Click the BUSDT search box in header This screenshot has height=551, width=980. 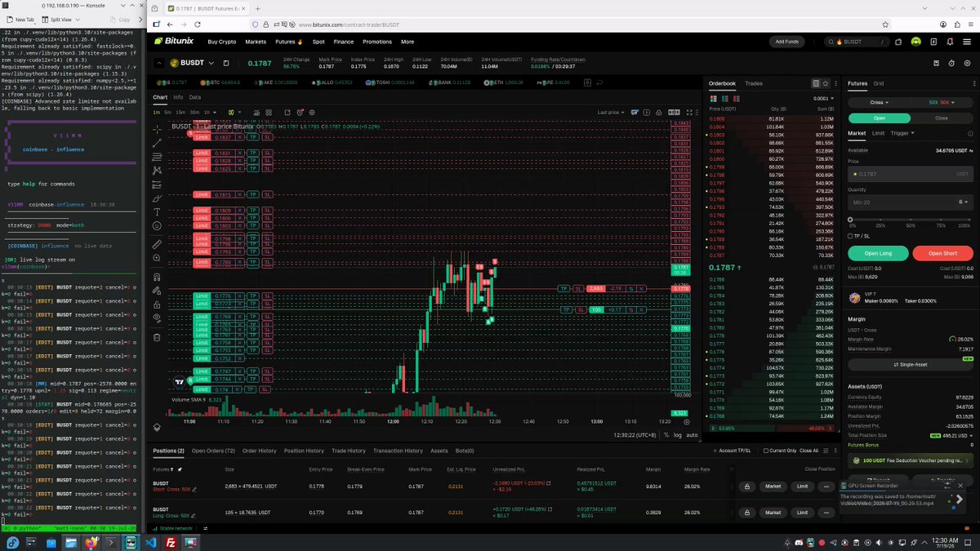pos(857,42)
